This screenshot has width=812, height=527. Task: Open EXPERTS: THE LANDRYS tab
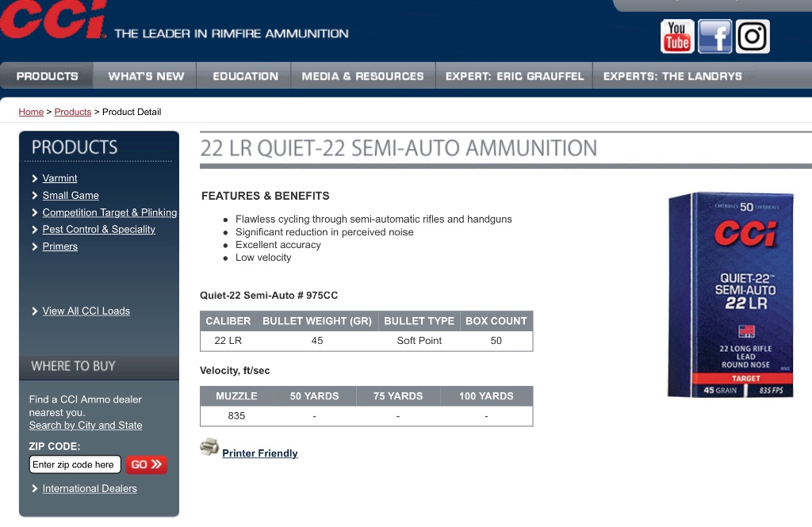[x=672, y=76]
